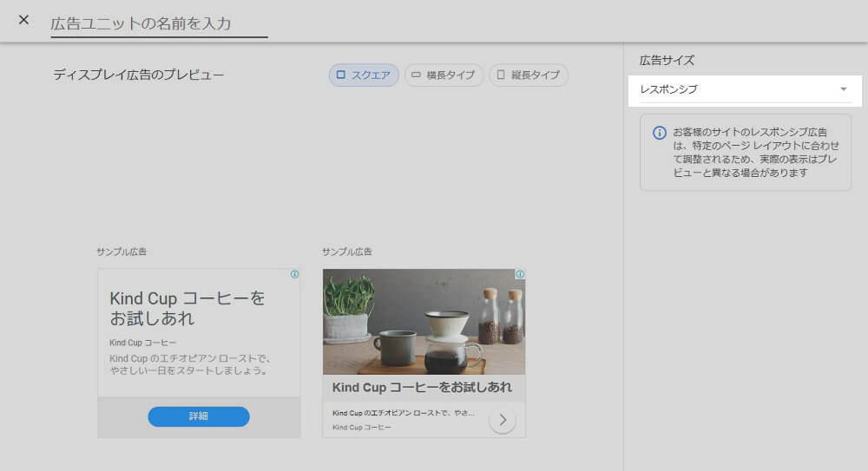Click the サンプル広告 label above the image ad
868x471 pixels.
[346, 252]
